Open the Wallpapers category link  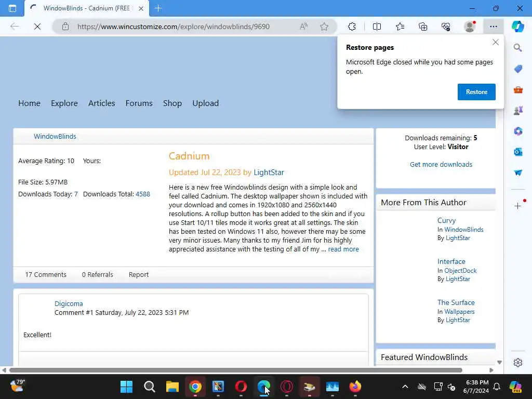[x=459, y=312]
